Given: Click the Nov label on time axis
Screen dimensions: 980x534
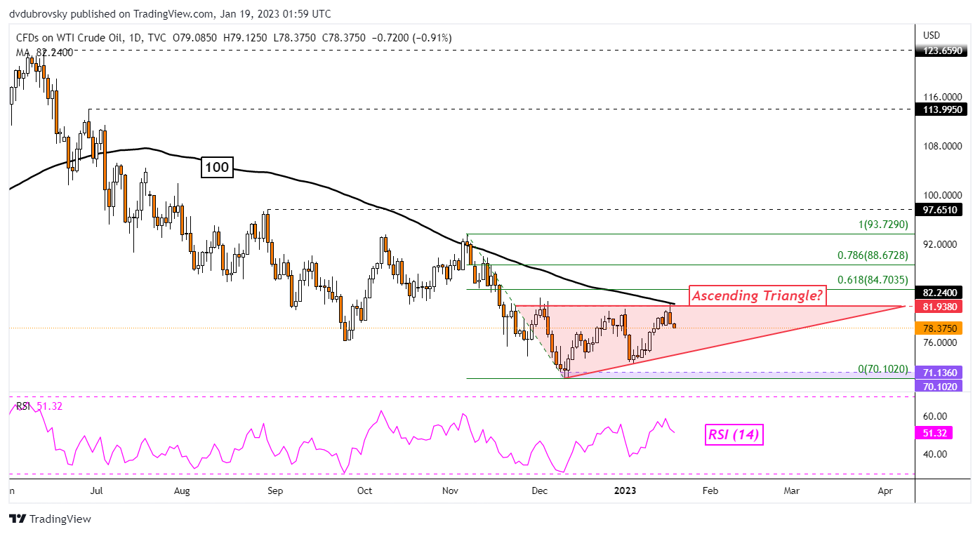Looking at the screenshot, I should pyautogui.click(x=451, y=492).
